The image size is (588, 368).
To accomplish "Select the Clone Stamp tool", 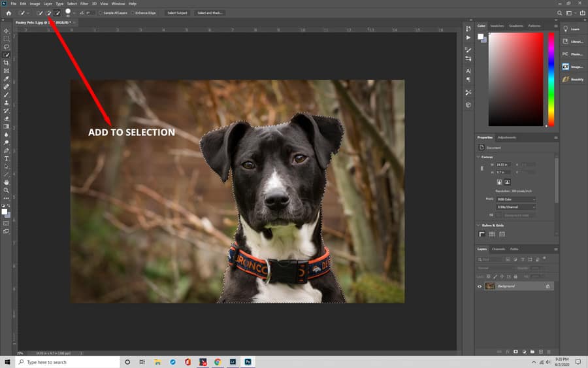I will (7, 103).
